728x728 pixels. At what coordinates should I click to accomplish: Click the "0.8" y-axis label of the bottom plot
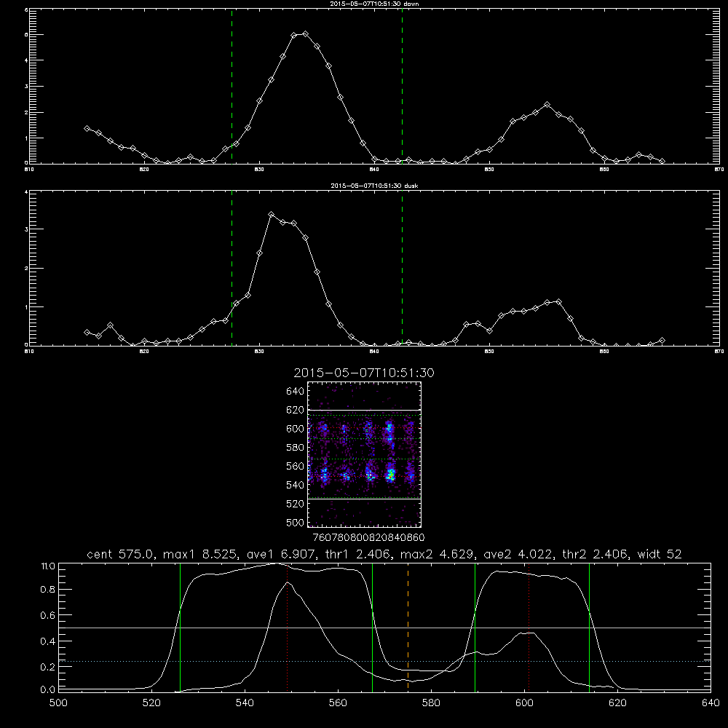tap(48, 590)
